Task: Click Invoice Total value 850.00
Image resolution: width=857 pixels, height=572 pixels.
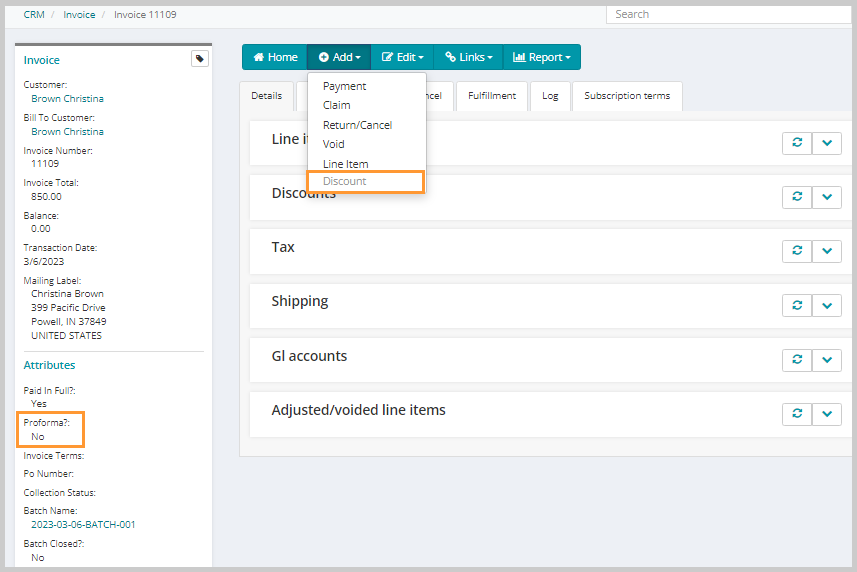Action: (46, 197)
